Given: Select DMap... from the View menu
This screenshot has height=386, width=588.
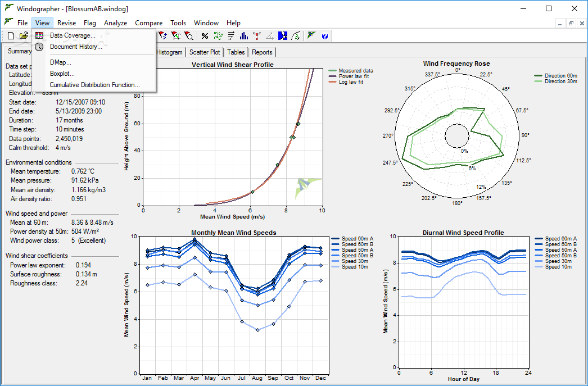Looking at the screenshot, I should pyautogui.click(x=94, y=62).
